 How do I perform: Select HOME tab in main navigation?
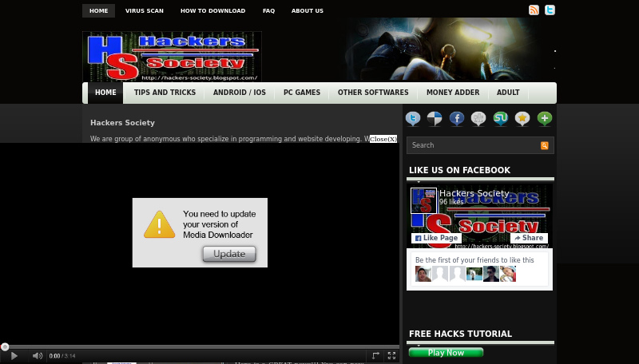click(x=105, y=93)
